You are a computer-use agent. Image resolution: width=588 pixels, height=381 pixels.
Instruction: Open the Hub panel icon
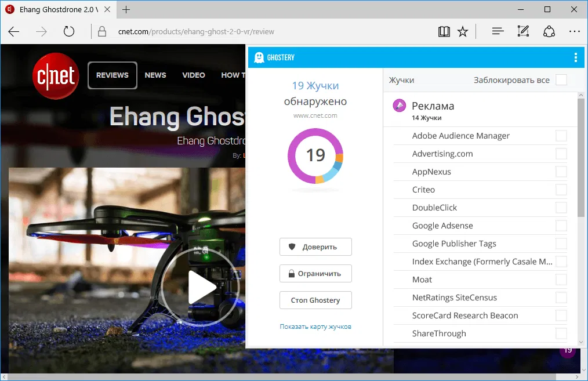point(498,31)
